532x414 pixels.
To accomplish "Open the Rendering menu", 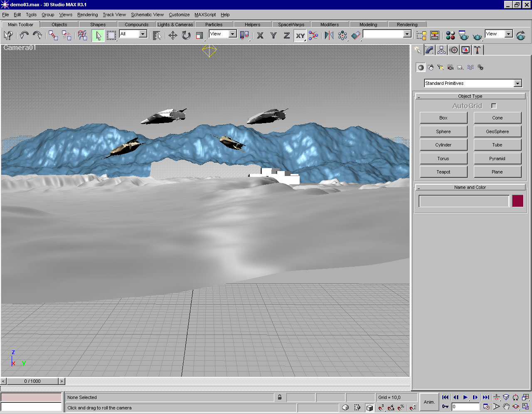I will pos(87,15).
